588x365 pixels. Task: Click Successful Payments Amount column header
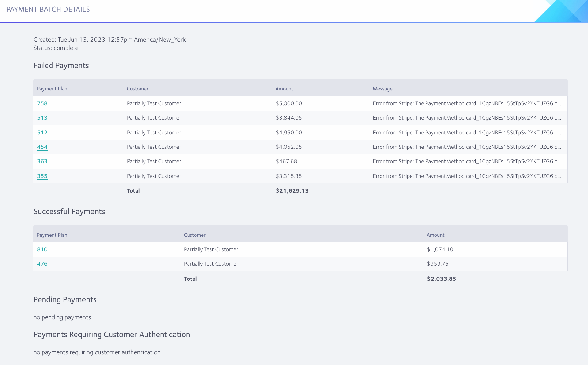coord(435,235)
